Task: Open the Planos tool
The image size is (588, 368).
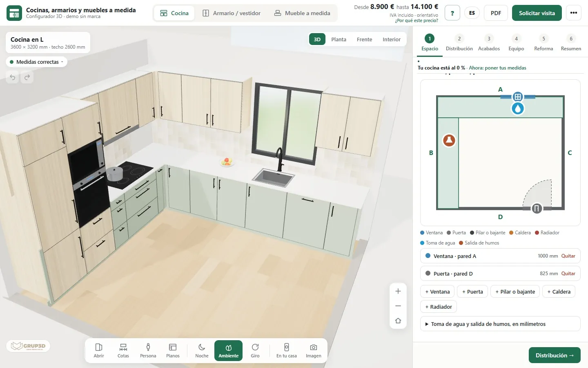Action: tap(173, 350)
